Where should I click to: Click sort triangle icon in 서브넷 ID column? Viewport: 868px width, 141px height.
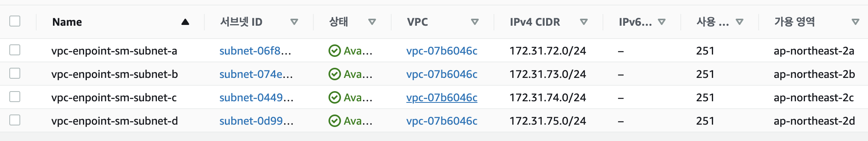click(x=294, y=22)
